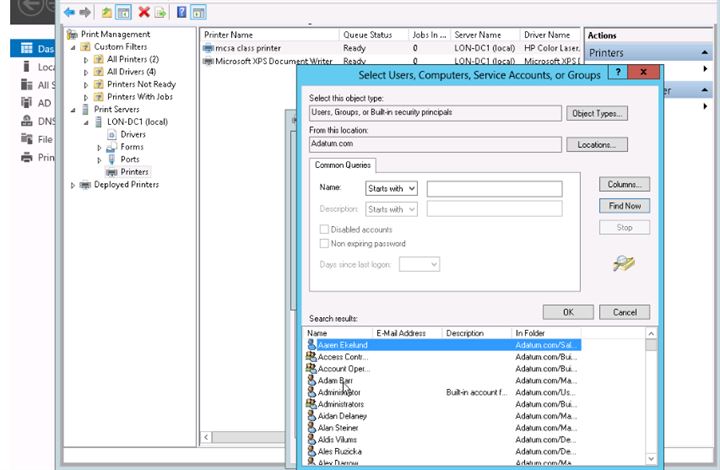Click the Forward arrow toolbar icon
The width and height of the screenshot is (720, 470).
(x=85, y=12)
